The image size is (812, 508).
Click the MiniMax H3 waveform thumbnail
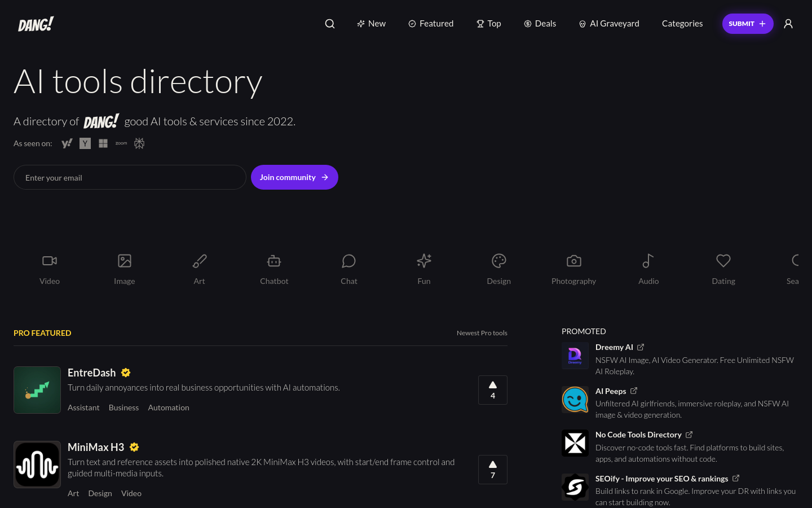[37, 465]
